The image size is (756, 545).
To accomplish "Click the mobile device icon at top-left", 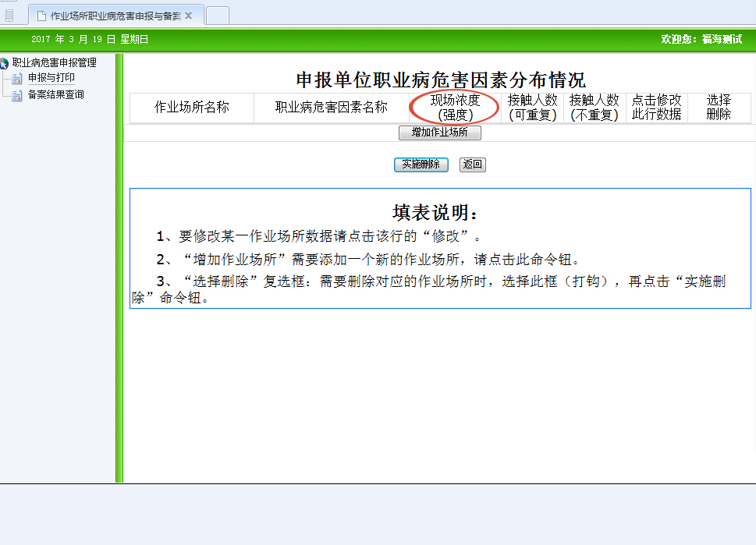I will pyautogui.click(x=9, y=15).
